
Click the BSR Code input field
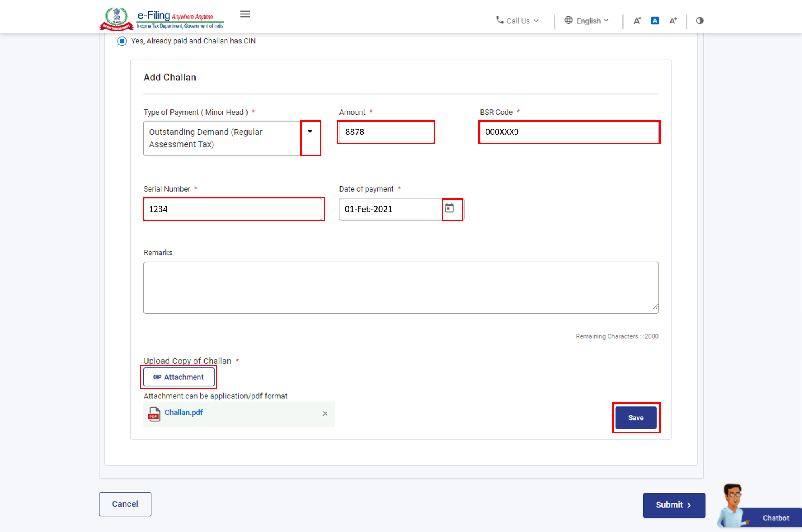(568, 132)
